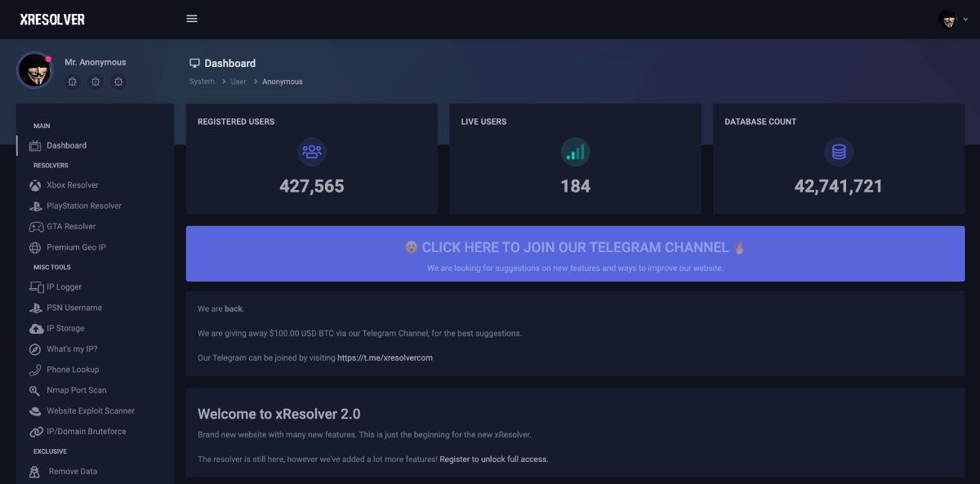Click the Mr. Anonymous profile picture
This screenshot has width=980, height=484.
(x=34, y=71)
